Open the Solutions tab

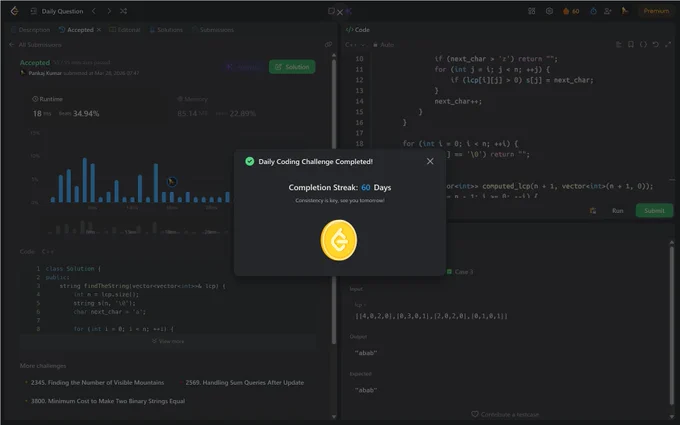[x=166, y=30]
